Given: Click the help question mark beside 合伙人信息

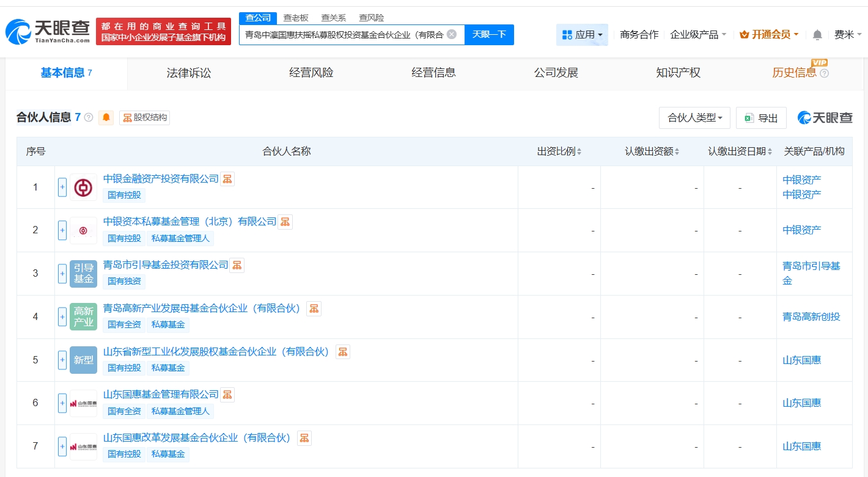Looking at the screenshot, I should click(x=89, y=118).
